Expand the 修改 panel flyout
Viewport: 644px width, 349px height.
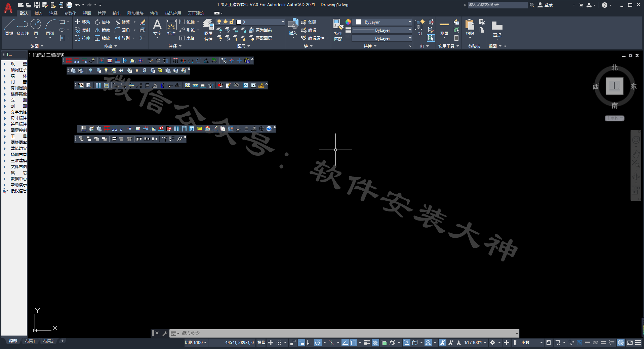point(111,46)
